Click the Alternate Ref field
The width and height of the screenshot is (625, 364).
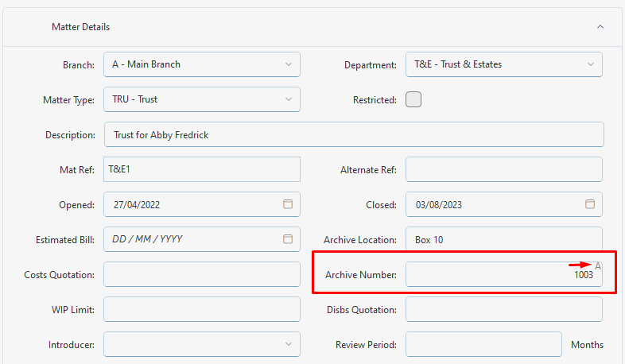point(504,169)
